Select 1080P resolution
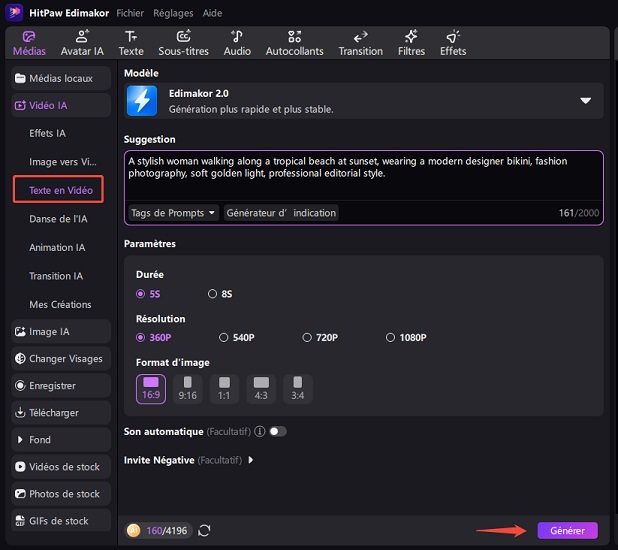The height and width of the screenshot is (550, 618). pos(406,338)
